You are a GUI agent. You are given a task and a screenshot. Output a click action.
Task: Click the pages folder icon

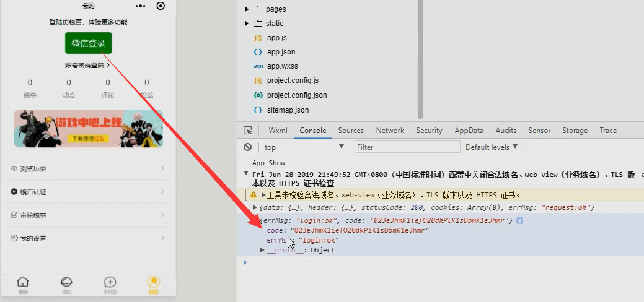(257, 9)
